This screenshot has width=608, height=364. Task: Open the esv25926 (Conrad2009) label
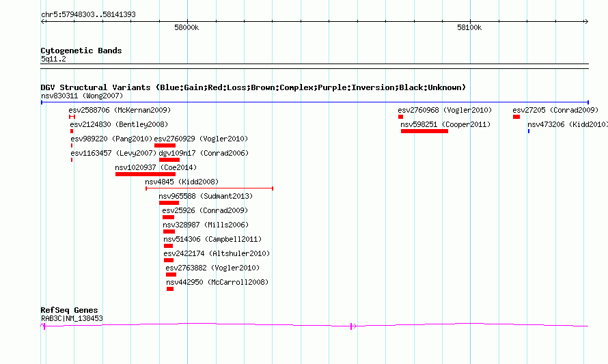(205, 210)
